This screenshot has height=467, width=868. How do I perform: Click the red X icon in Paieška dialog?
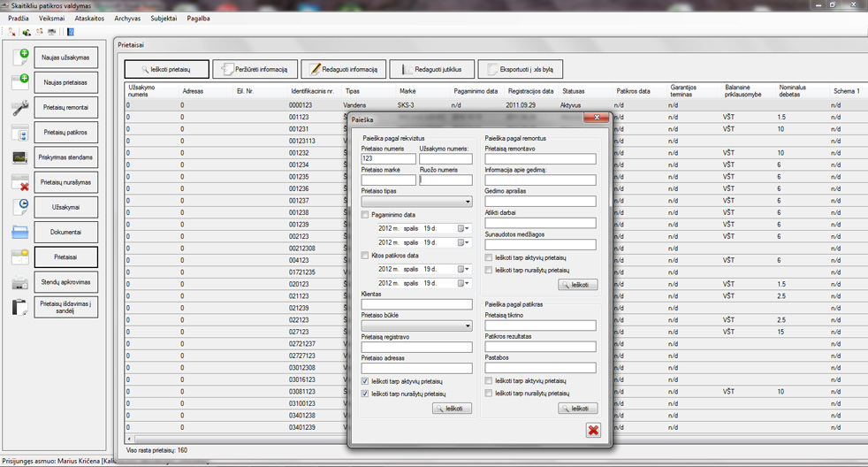tap(593, 430)
